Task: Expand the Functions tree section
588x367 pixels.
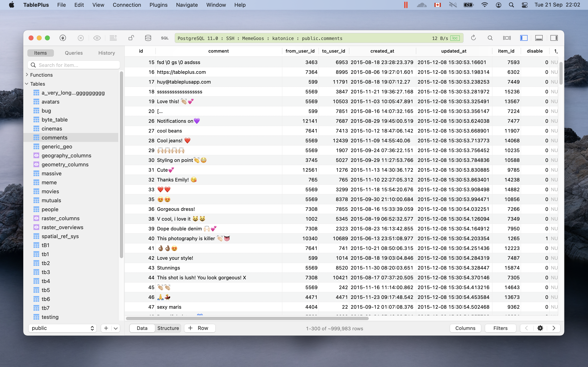Action: tap(26, 74)
